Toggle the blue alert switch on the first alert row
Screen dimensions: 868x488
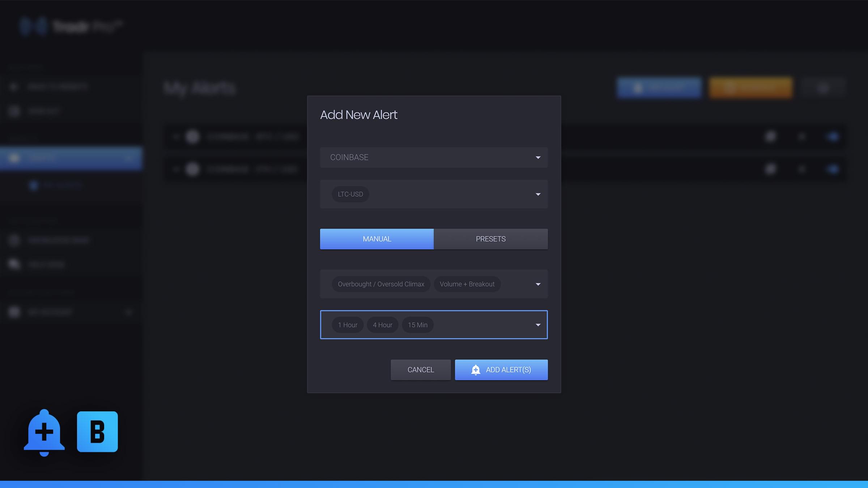(x=832, y=136)
